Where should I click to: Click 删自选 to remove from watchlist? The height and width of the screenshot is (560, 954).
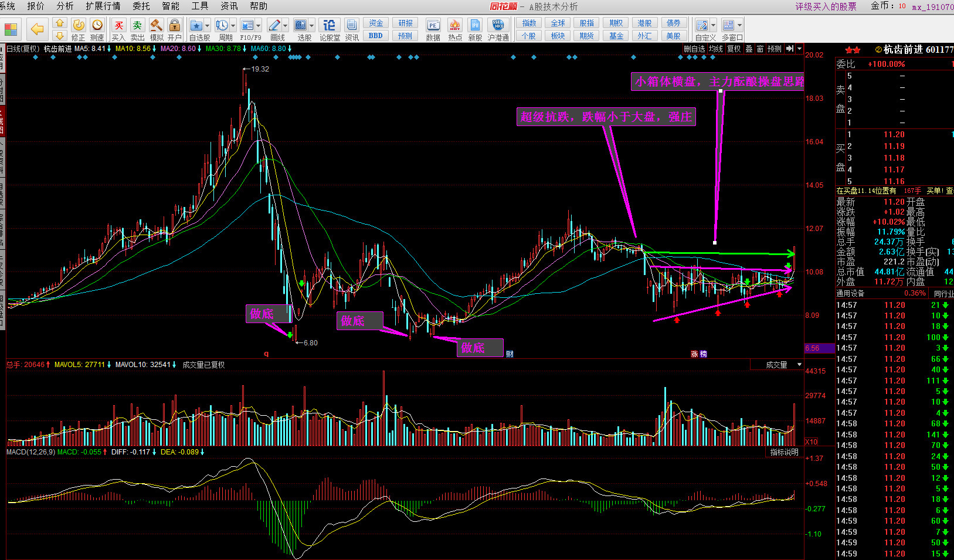[x=694, y=49]
